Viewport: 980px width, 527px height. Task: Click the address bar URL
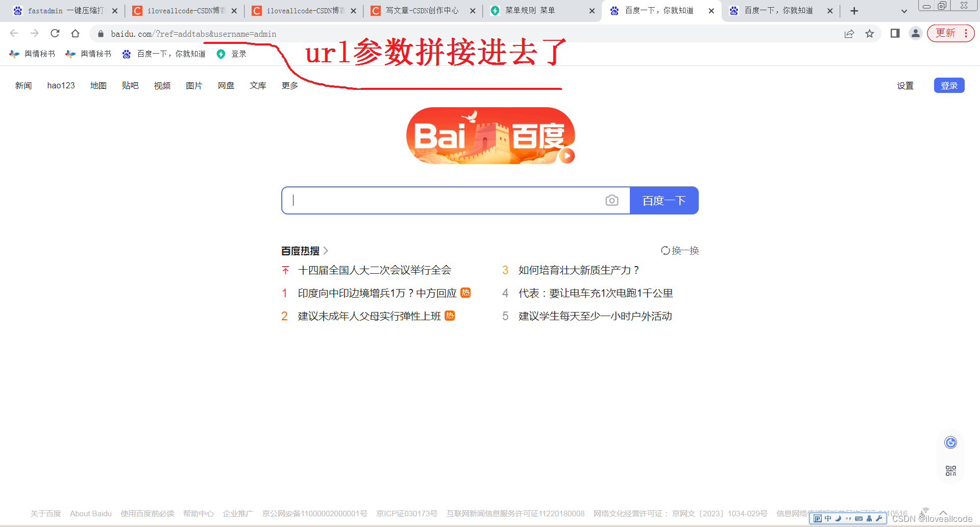click(x=193, y=34)
